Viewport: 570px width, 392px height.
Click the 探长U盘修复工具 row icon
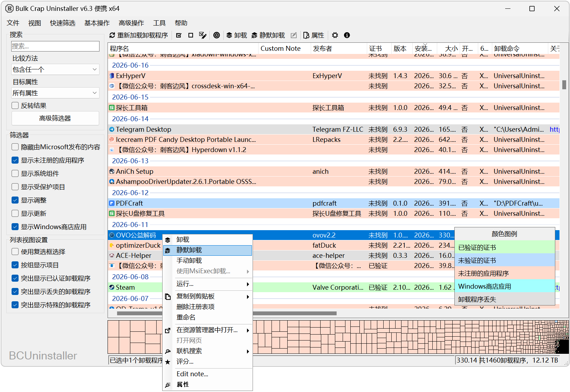point(112,213)
